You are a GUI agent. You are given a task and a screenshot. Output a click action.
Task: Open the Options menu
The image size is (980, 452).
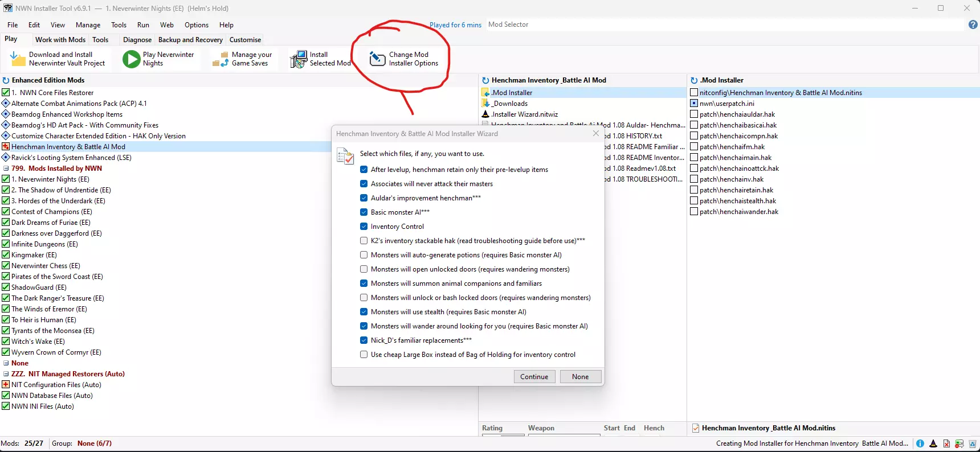[197, 25]
